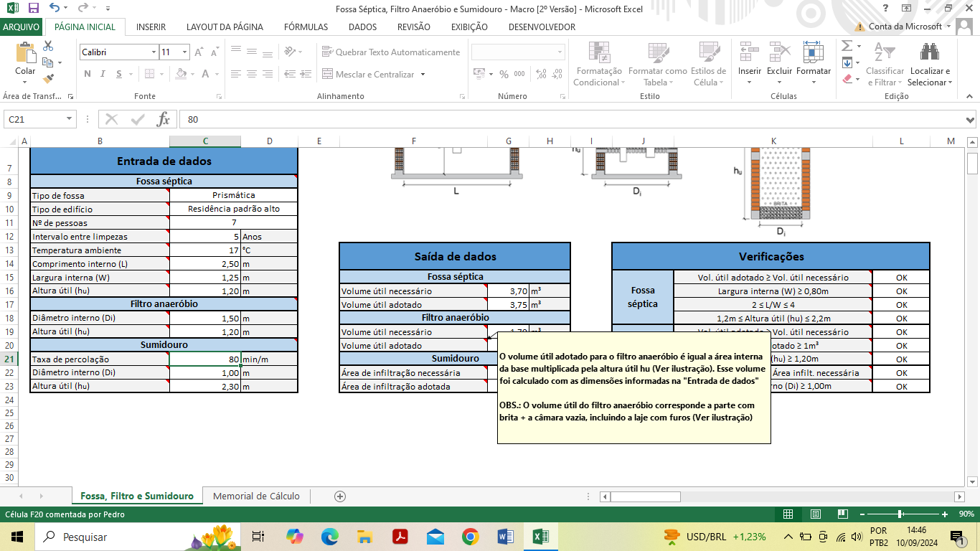
Task: Open the Calibri font name dropdown
Action: (x=154, y=52)
